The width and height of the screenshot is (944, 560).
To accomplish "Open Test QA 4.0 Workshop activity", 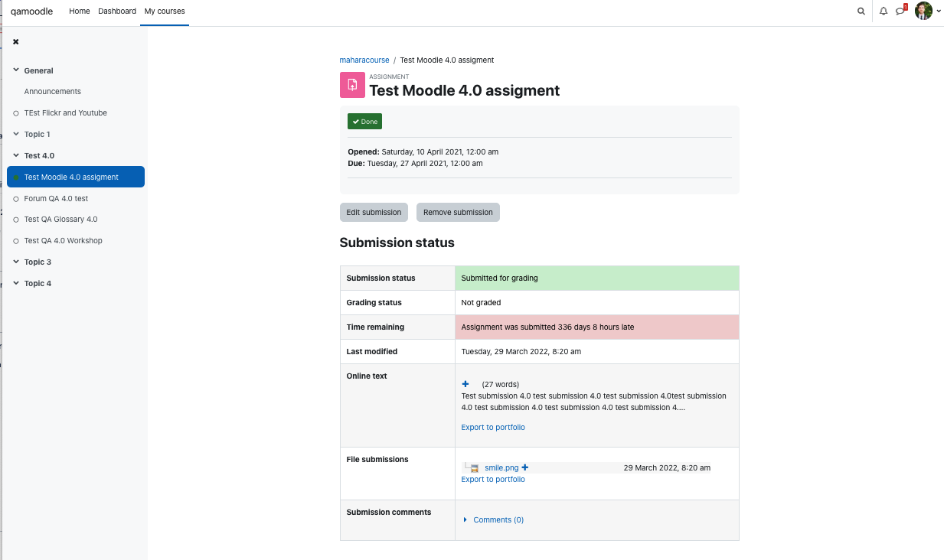I will 63,241.
